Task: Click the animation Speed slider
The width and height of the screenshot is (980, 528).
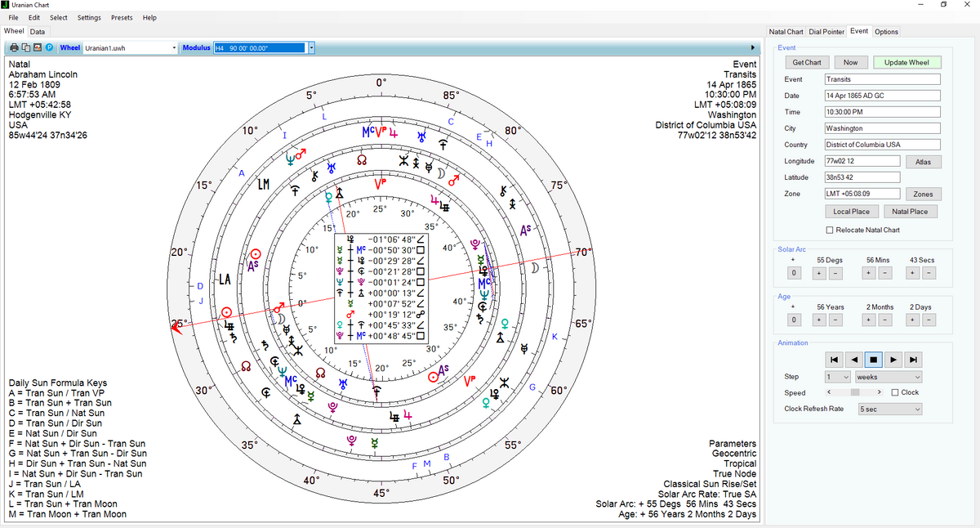Action: 855,392
